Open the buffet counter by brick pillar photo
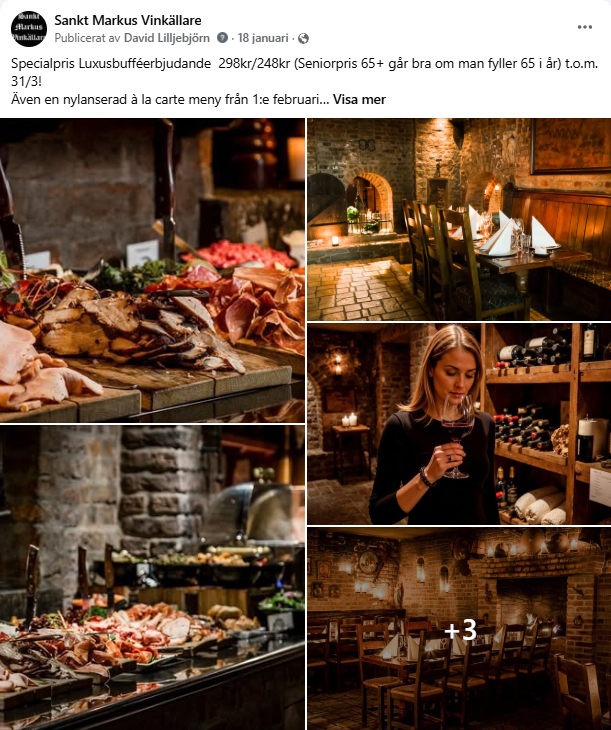 point(152,578)
